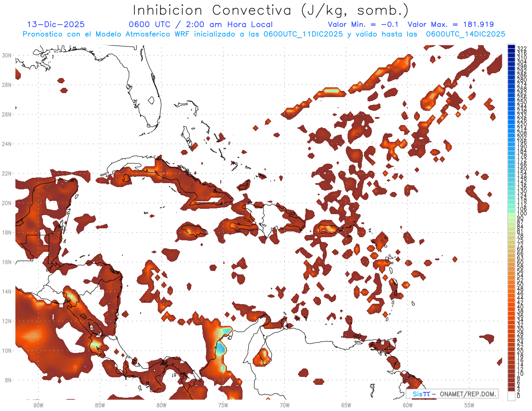Click the "28N" latitude label

[7, 85]
